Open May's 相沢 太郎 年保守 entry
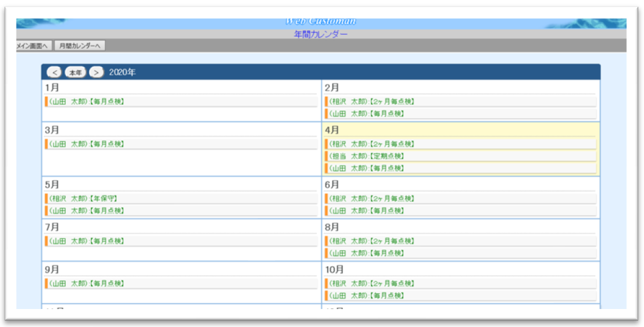The height and width of the screenshot is (327, 644). (83, 199)
